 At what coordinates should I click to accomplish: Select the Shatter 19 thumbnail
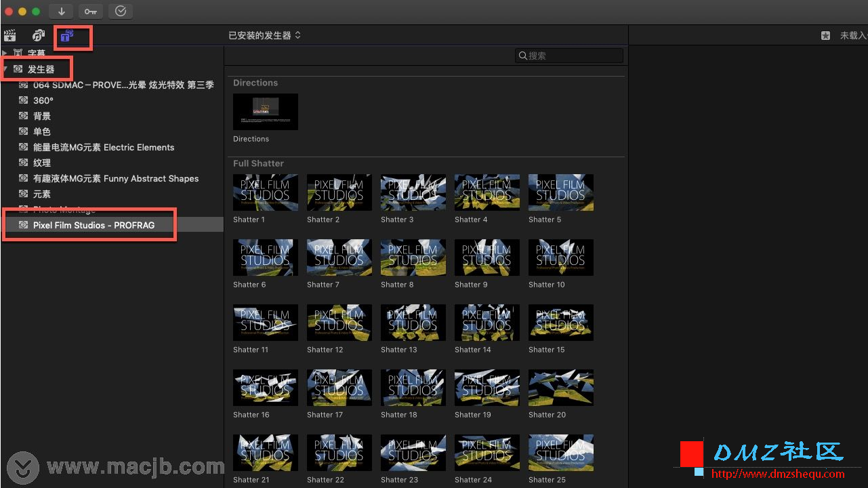487,388
